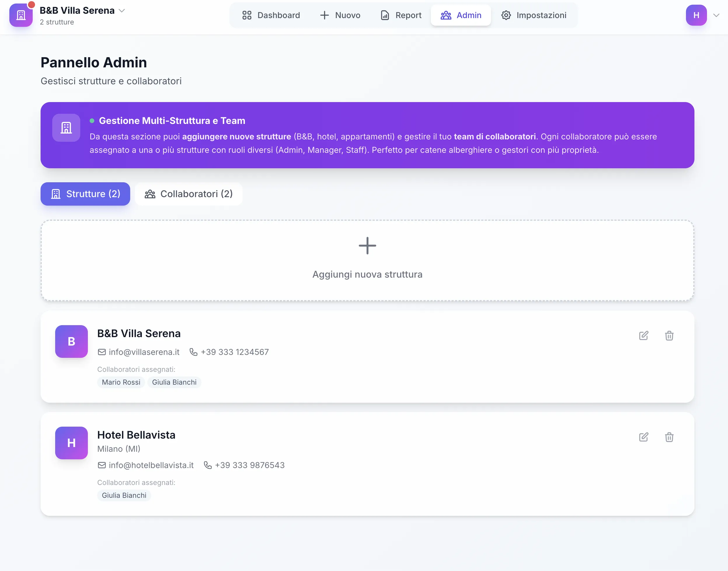728x571 pixels.
Task: Click the B avatar of Villa Serena
Action: point(71,341)
